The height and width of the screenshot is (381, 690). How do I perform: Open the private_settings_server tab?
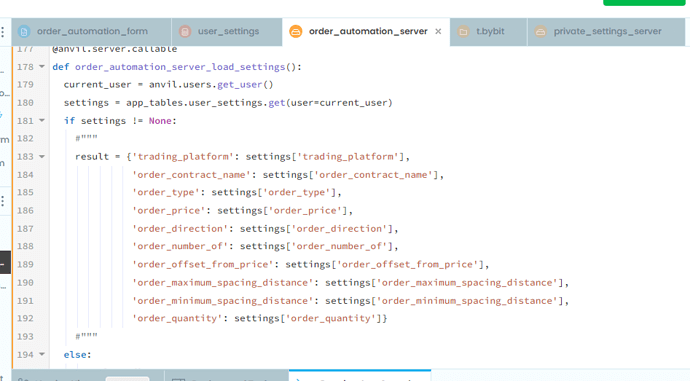606,32
